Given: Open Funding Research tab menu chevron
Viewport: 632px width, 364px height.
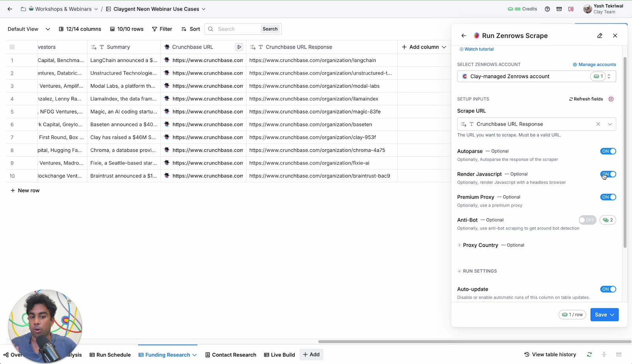Looking at the screenshot, I should 194,355.
